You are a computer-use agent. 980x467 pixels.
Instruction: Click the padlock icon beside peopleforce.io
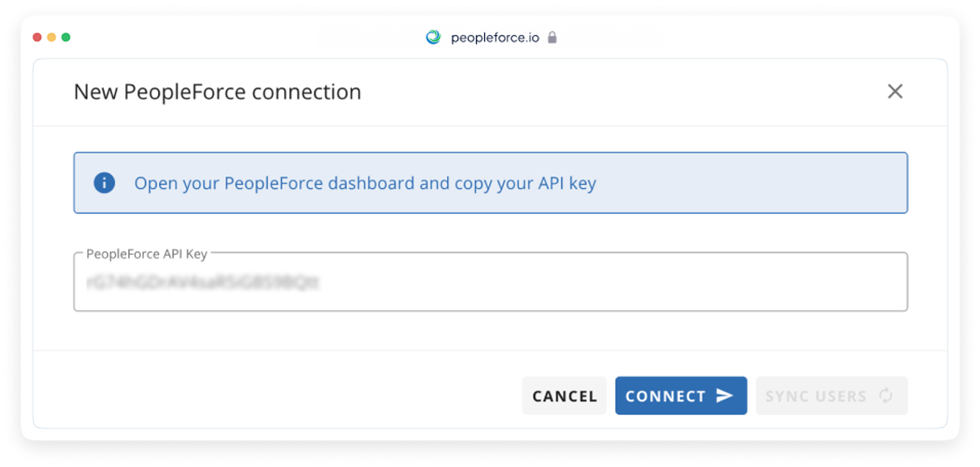pyautogui.click(x=552, y=37)
